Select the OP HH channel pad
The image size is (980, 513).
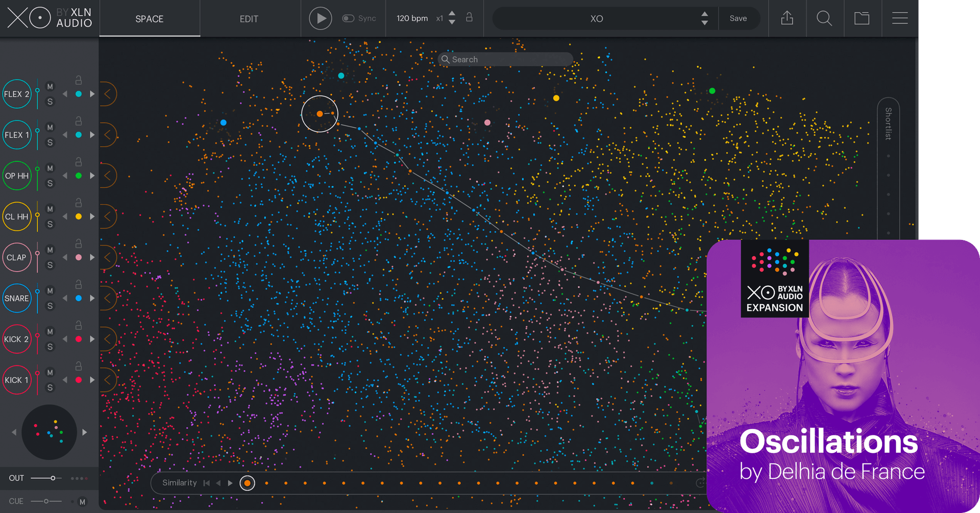pyautogui.click(x=17, y=176)
